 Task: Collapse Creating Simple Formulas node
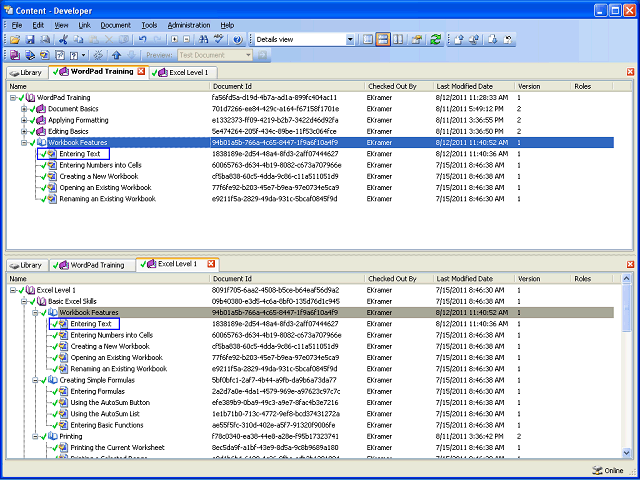point(36,380)
